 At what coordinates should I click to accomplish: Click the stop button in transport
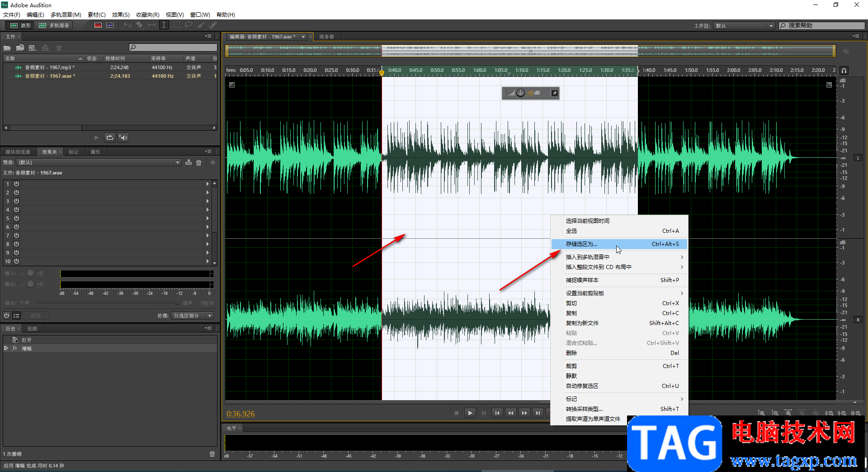[457, 413]
